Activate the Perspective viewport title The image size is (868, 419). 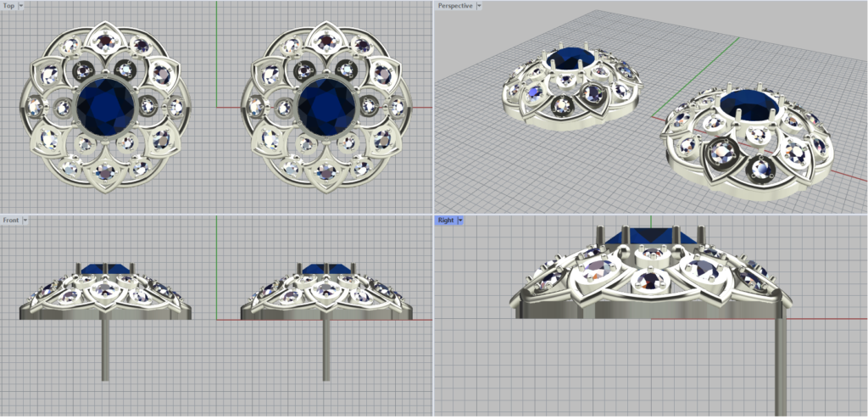pos(456,6)
